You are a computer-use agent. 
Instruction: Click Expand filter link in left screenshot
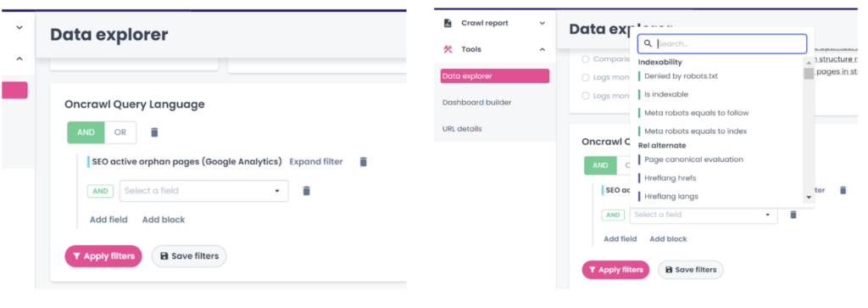[316, 162]
